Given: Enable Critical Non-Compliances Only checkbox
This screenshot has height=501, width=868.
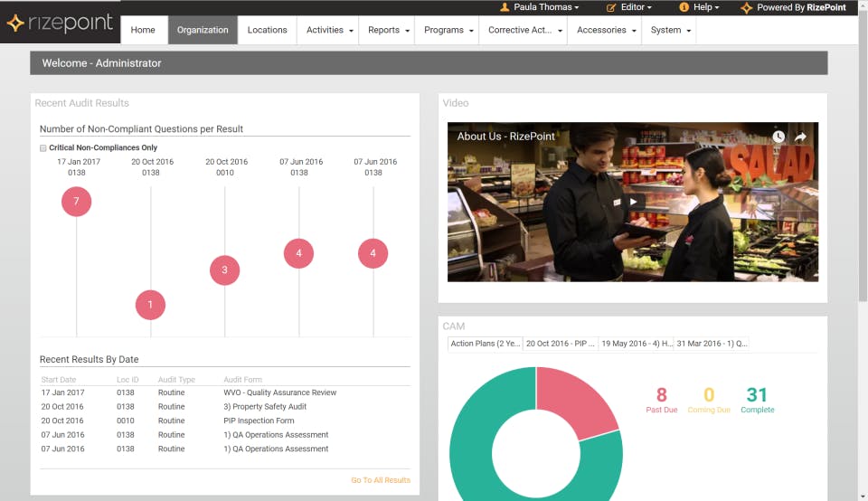Looking at the screenshot, I should click(x=43, y=147).
